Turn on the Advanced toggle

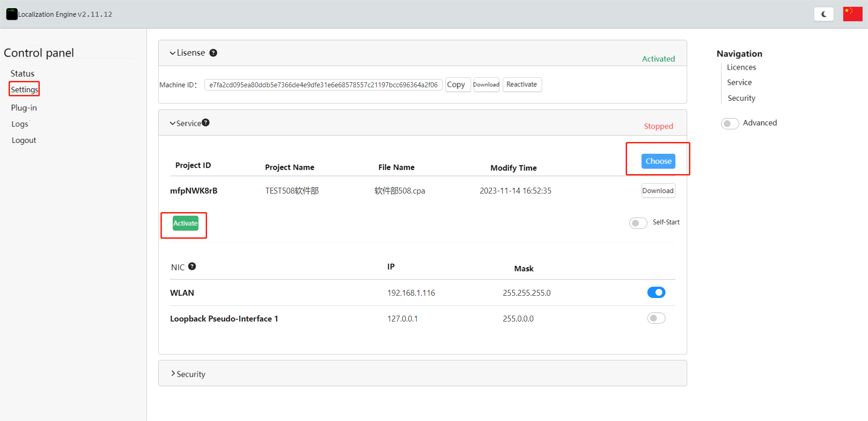tap(730, 123)
